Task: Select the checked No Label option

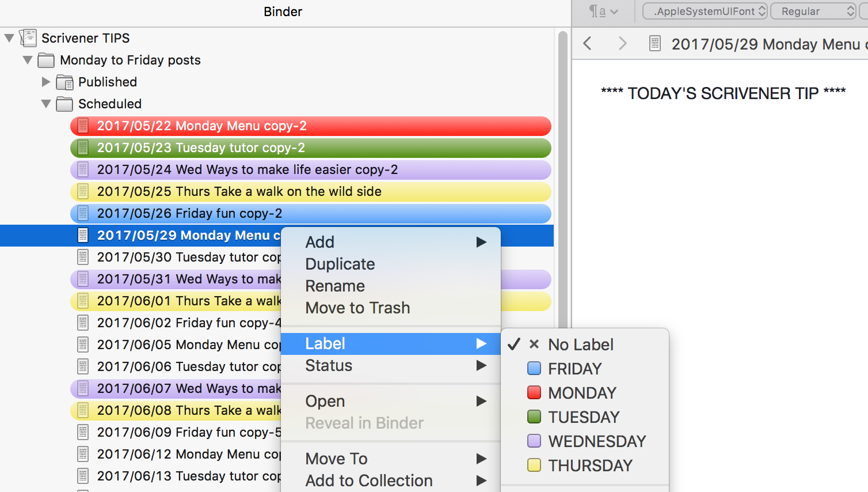Action: coord(585,345)
